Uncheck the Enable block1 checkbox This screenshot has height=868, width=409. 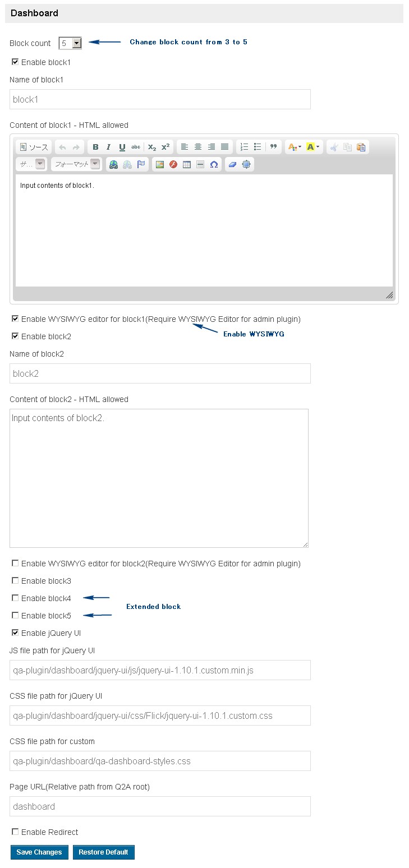[x=15, y=62]
